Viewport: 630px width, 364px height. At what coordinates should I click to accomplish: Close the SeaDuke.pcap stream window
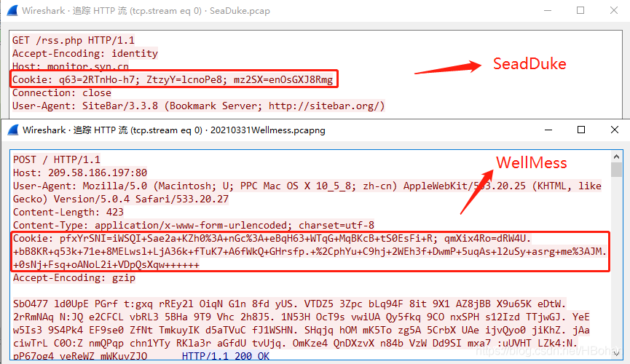(x=614, y=10)
